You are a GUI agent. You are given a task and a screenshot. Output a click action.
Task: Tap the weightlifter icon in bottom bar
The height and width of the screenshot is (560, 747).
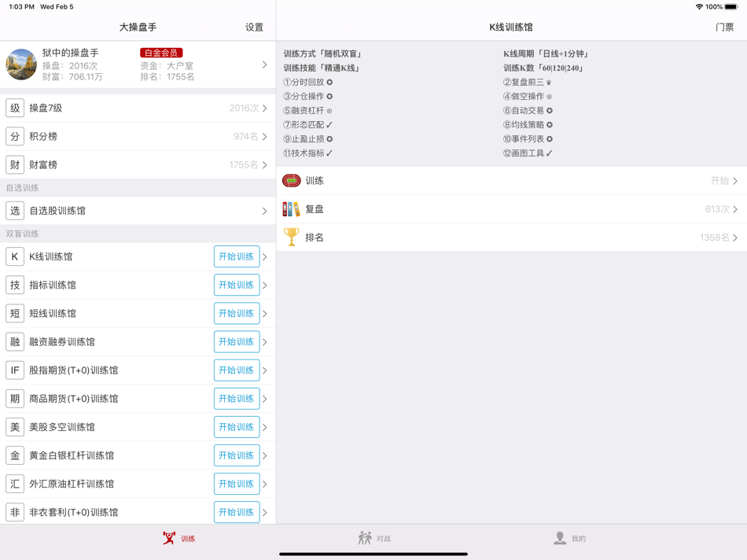pyautogui.click(x=169, y=538)
